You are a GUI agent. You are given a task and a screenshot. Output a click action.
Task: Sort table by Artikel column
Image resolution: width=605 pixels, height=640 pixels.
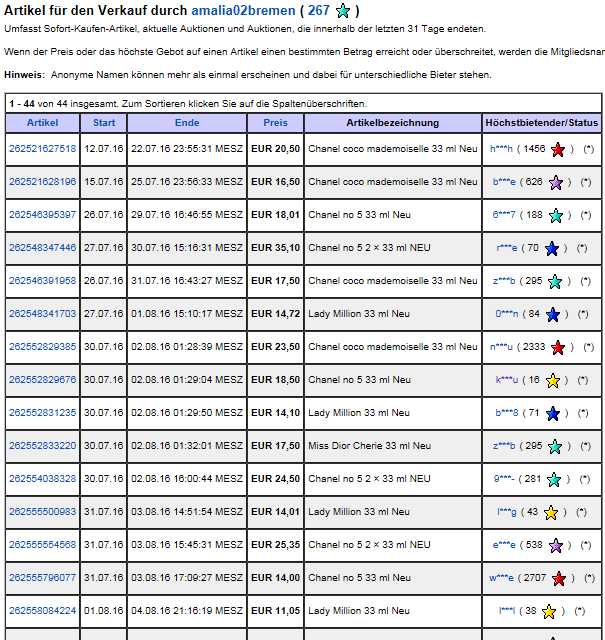(x=42, y=123)
